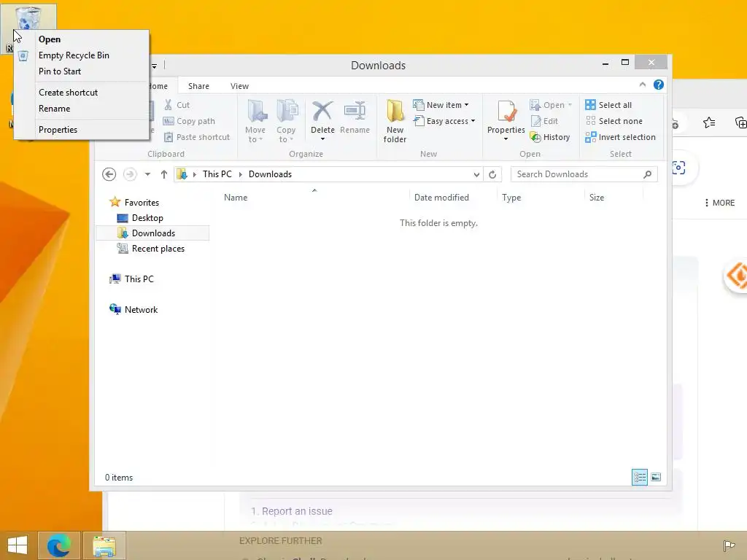Switch to the Share ribbon tab

[198, 86]
